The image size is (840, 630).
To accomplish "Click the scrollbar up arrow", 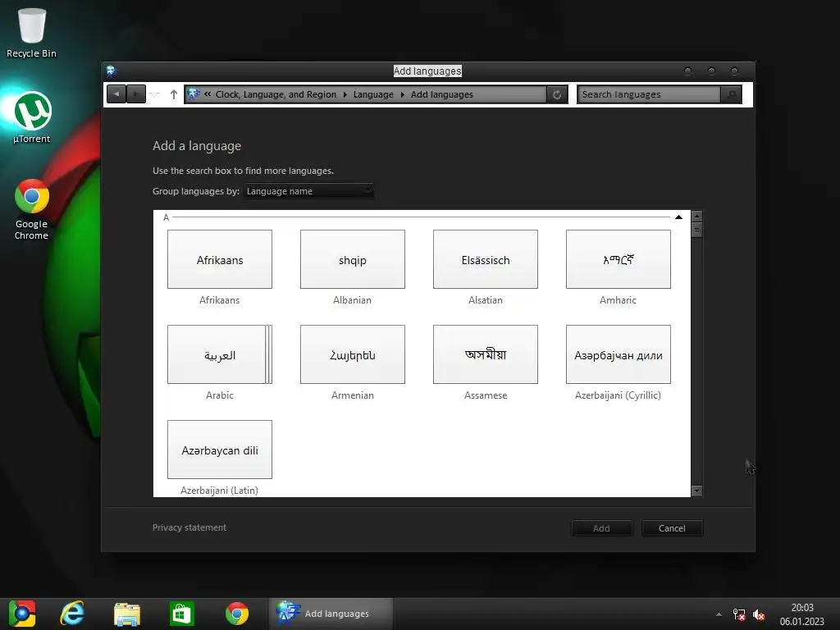I will pyautogui.click(x=696, y=217).
